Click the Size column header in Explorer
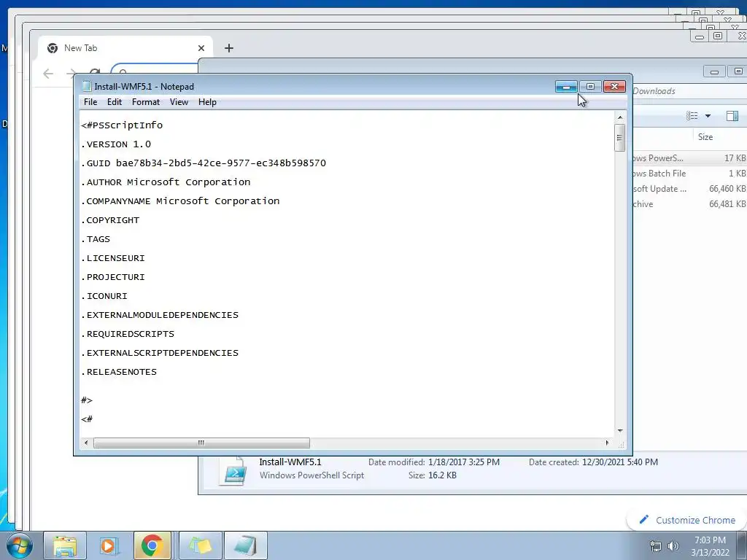The width and height of the screenshot is (747, 560). [x=705, y=137]
